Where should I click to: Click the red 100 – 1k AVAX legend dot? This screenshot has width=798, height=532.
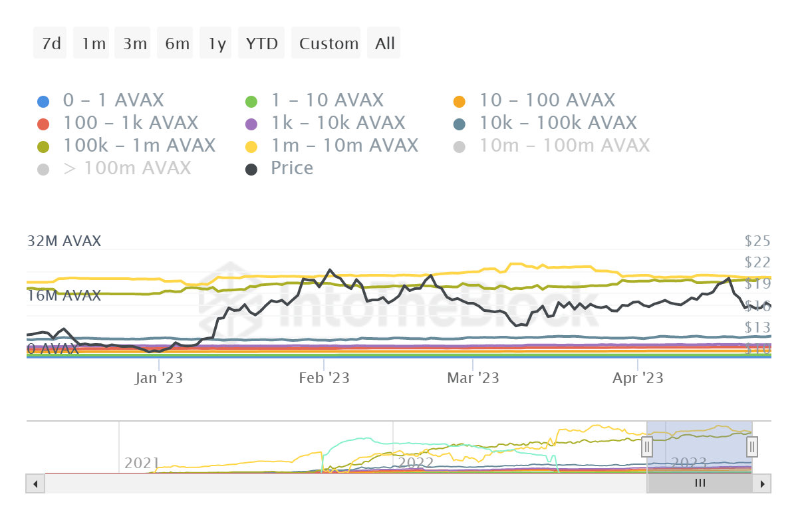coord(43,124)
